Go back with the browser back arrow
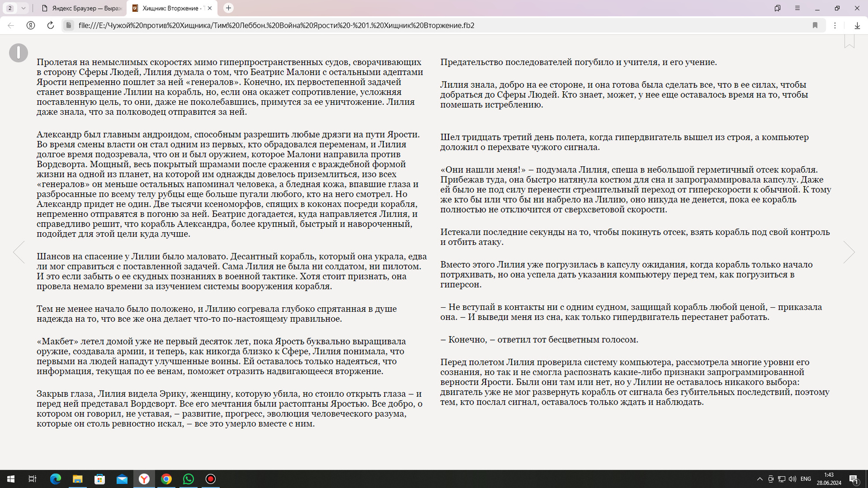868x488 pixels. click(x=11, y=25)
